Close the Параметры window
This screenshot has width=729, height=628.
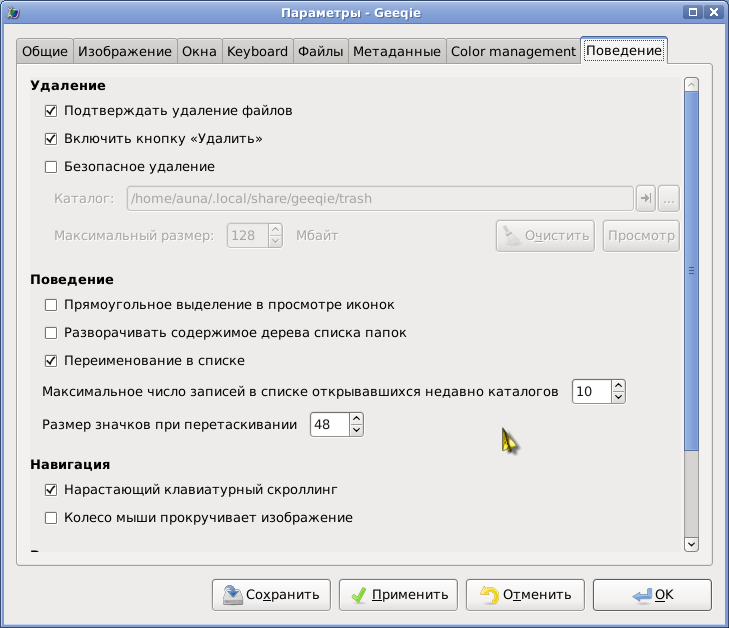tap(714, 12)
